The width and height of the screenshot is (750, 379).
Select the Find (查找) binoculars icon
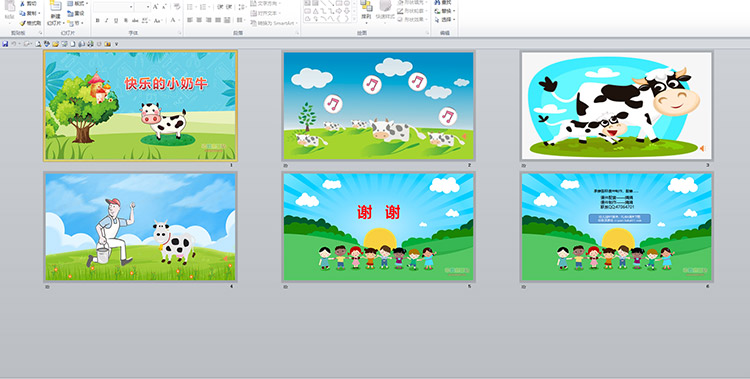pyautogui.click(x=438, y=2)
